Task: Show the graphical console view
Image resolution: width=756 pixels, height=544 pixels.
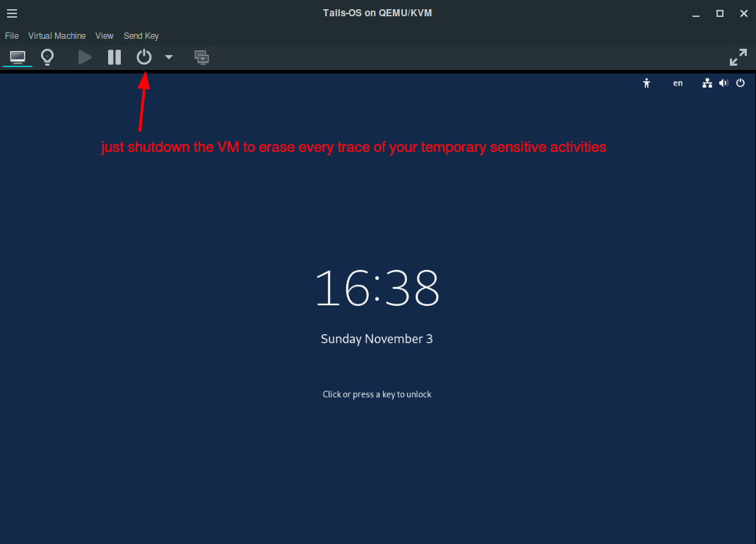Action: pyautogui.click(x=18, y=57)
